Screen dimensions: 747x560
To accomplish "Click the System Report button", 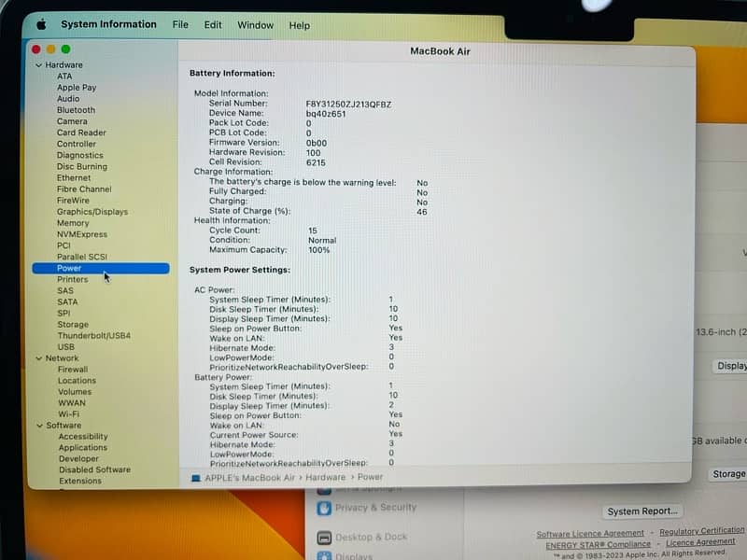I will (641, 511).
